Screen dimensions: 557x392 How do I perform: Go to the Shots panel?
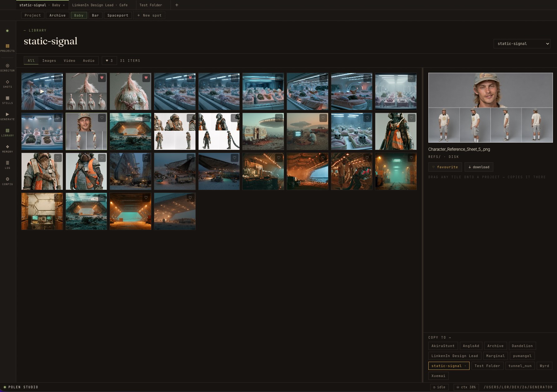(x=7, y=84)
